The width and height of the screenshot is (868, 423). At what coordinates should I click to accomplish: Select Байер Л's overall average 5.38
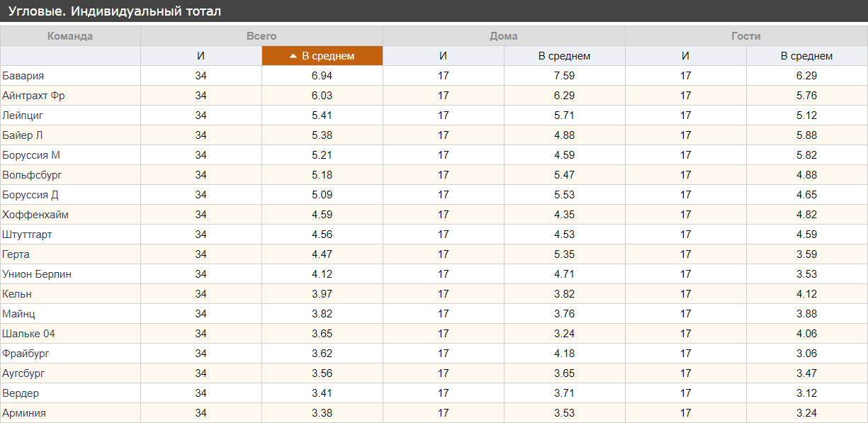click(322, 135)
